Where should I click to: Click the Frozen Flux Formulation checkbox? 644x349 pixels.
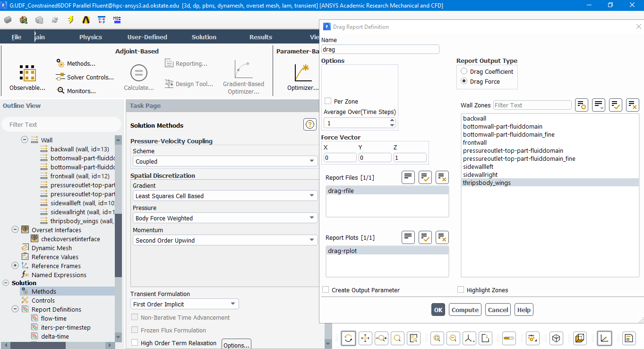[x=135, y=330]
